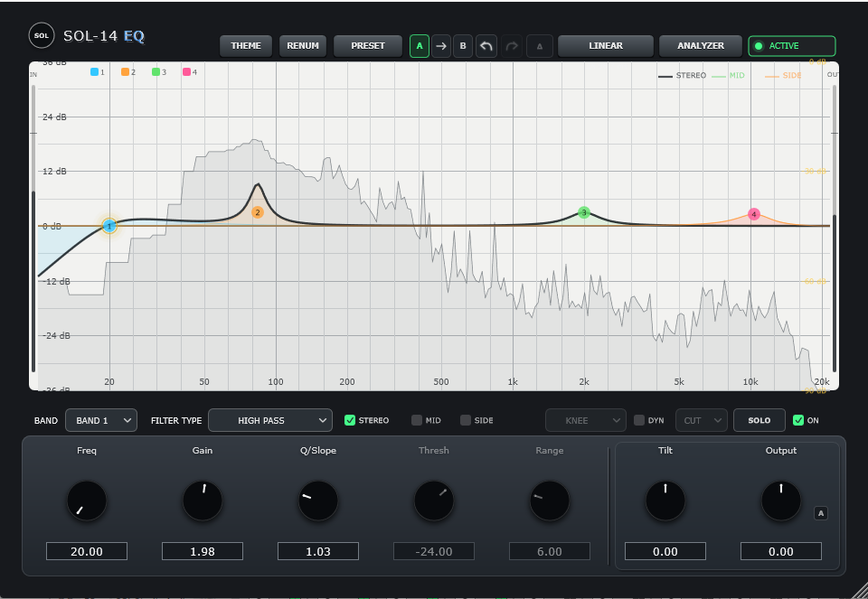Click the Freq value field showing 20.00
Screen dimensions: 868x599
pos(87,551)
